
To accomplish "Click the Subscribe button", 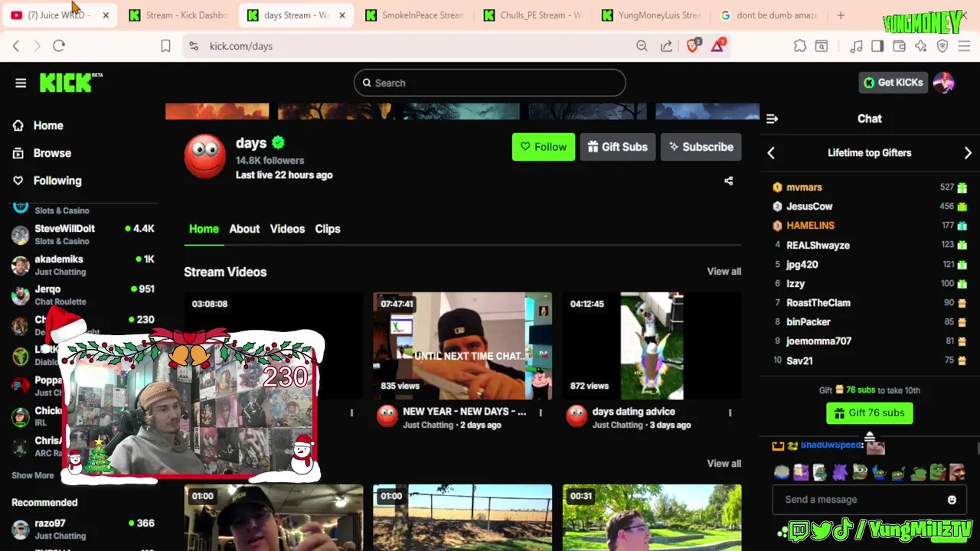I will click(701, 147).
